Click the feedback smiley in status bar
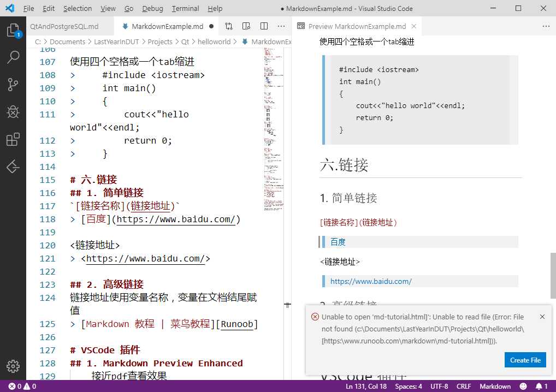The height and width of the screenshot is (392, 556). click(523, 387)
